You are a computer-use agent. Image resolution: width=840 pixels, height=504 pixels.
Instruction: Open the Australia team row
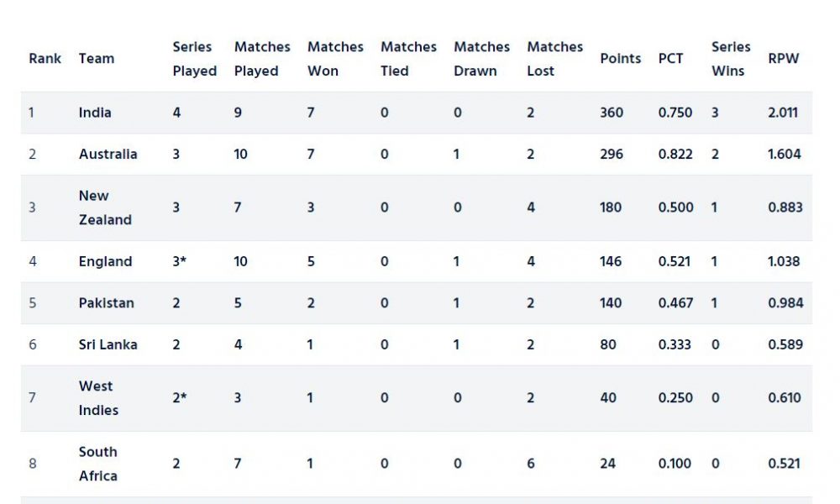pyautogui.click(x=417, y=155)
